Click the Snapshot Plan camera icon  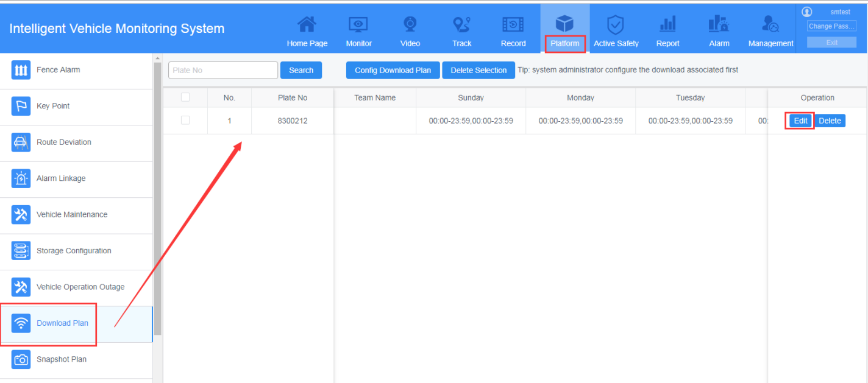tap(21, 359)
